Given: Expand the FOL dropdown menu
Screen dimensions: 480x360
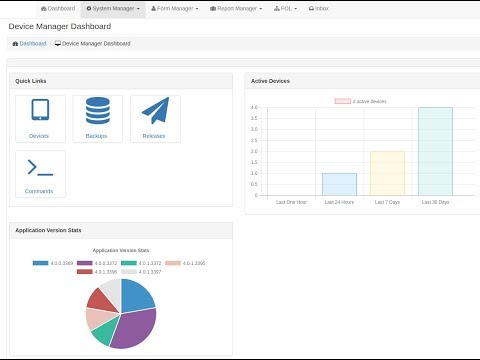Looking at the screenshot, I should [285, 9].
